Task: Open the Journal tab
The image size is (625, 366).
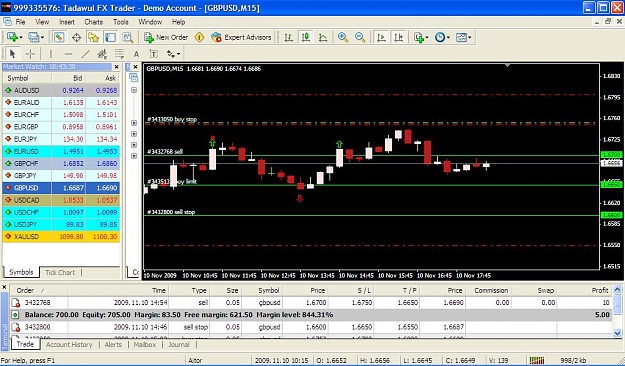Action: (x=179, y=344)
